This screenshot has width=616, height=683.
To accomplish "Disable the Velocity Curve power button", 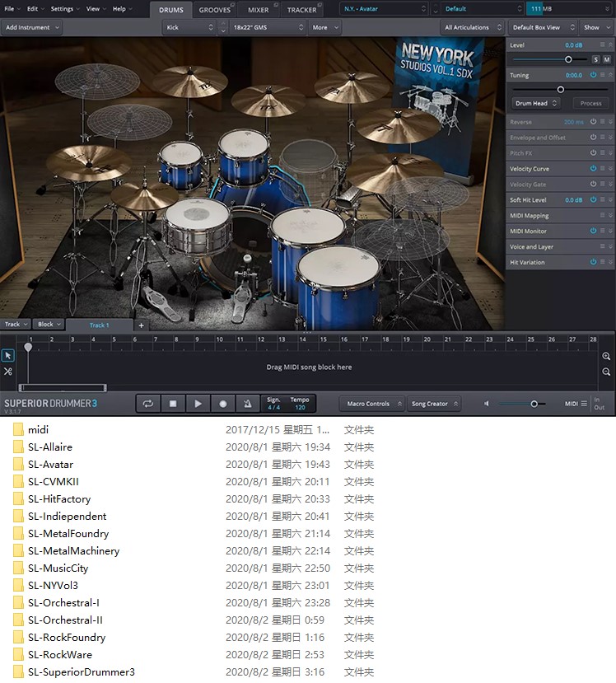I will 594,169.
